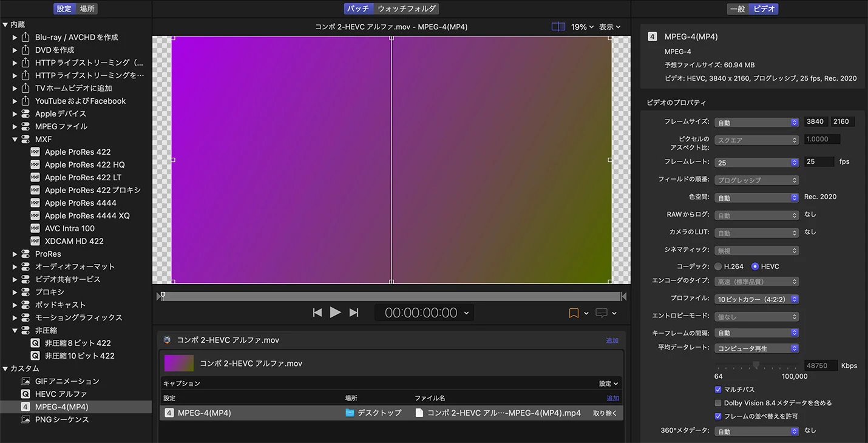Click the Motion job icon beside コンポ 2-HEVC アルファ.mov
Screen dimensions: 868x443
point(167,340)
